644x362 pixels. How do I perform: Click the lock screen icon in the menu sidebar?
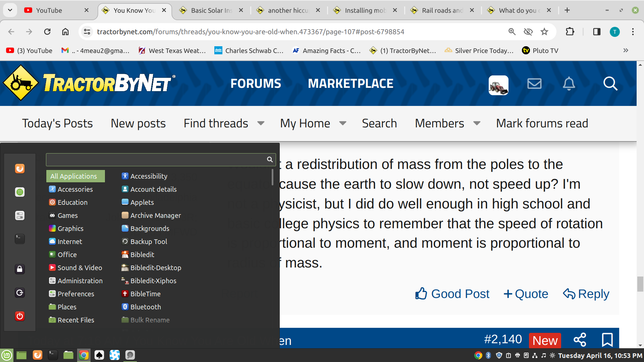pos(20,269)
